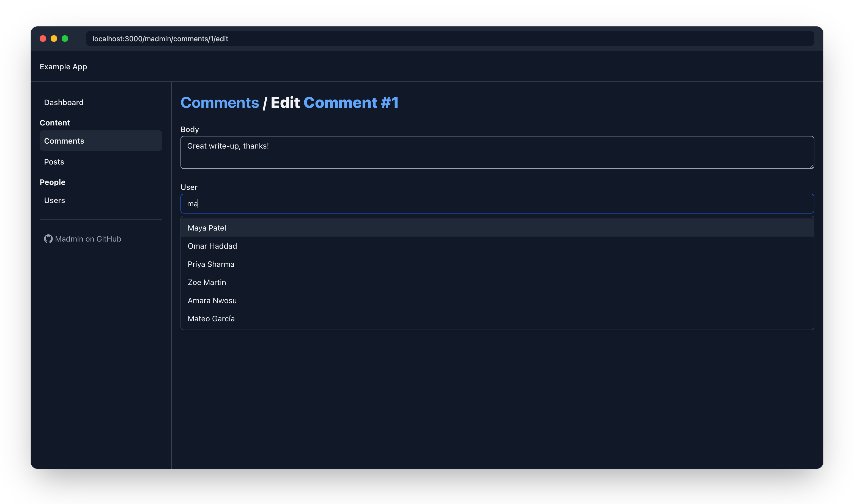This screenshot has width=854, height=504.
Task: Grab the Body textarea resize handle
Action: point(811,166)
